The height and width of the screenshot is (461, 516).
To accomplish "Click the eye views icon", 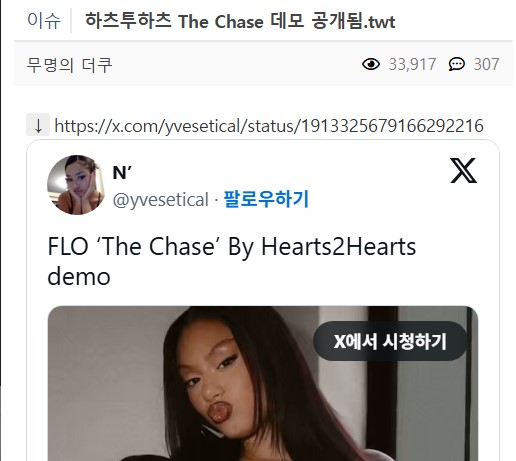I will pyautogui.click(x=371, y=64).
